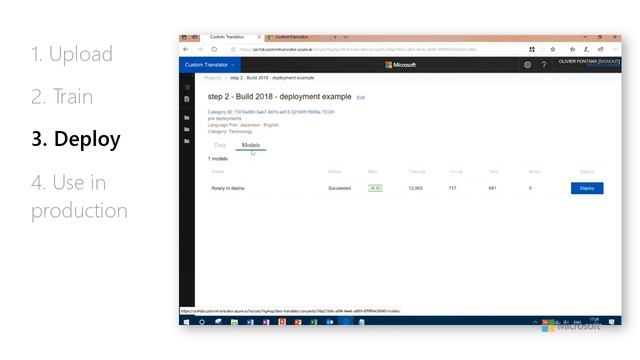Click the '681' test count
The height and width of the screenshot is (360, 640).
pos(492,188)
